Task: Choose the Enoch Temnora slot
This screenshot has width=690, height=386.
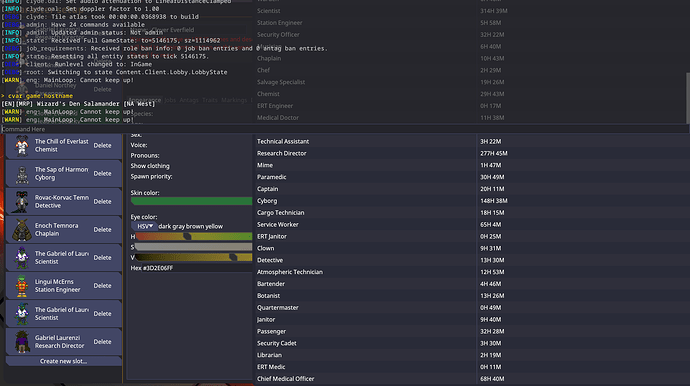Action: (63, 230)
